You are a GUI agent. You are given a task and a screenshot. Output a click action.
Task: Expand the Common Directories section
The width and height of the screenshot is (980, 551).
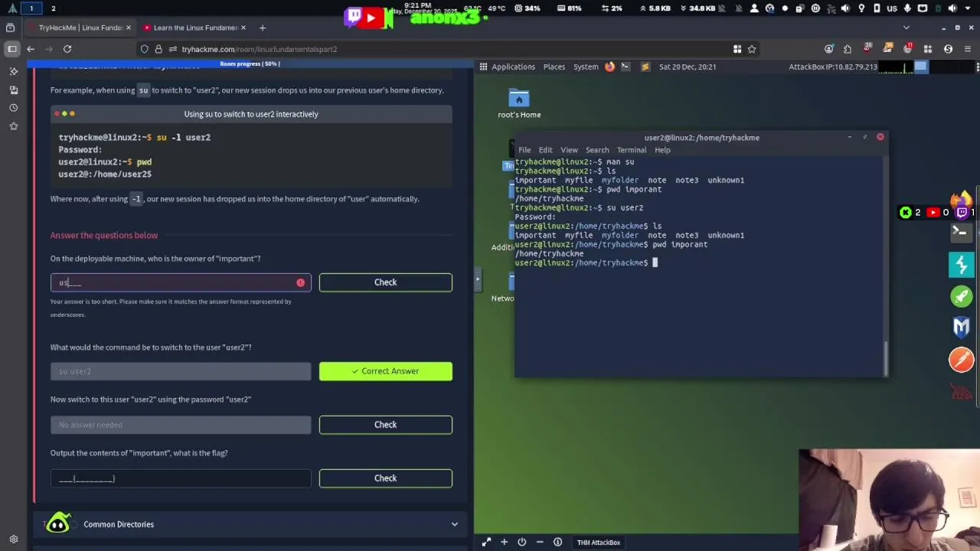pyautogui.click(x=251, y=524)
